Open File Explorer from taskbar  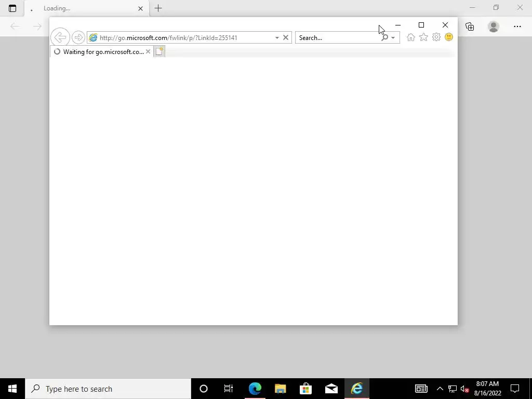click(x=280, y=389)
